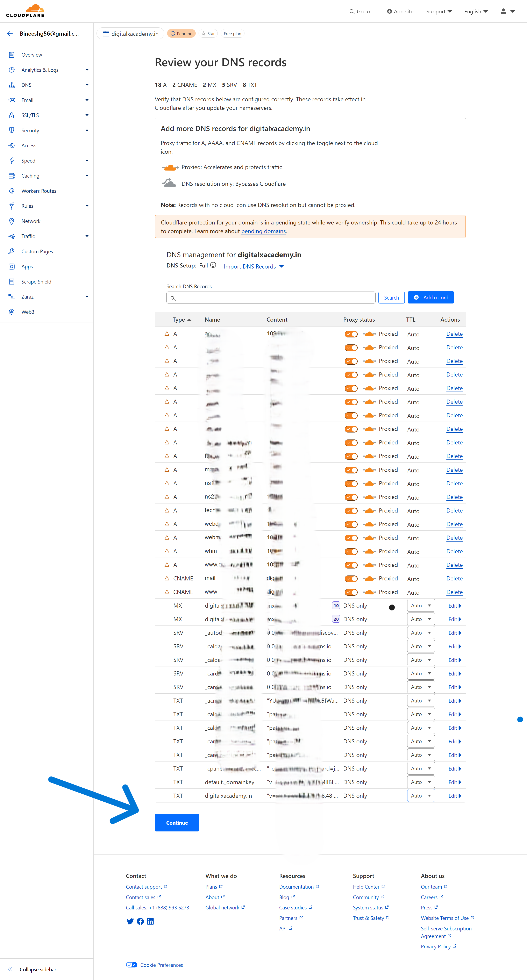
Task: Open TTL dropdown for MX priority 20 record
Action: point(421,619)
